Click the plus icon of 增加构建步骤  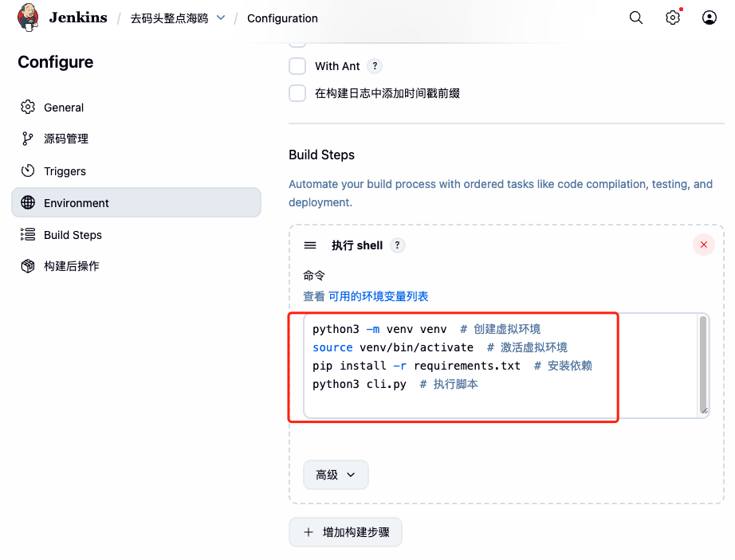[309, 532]
